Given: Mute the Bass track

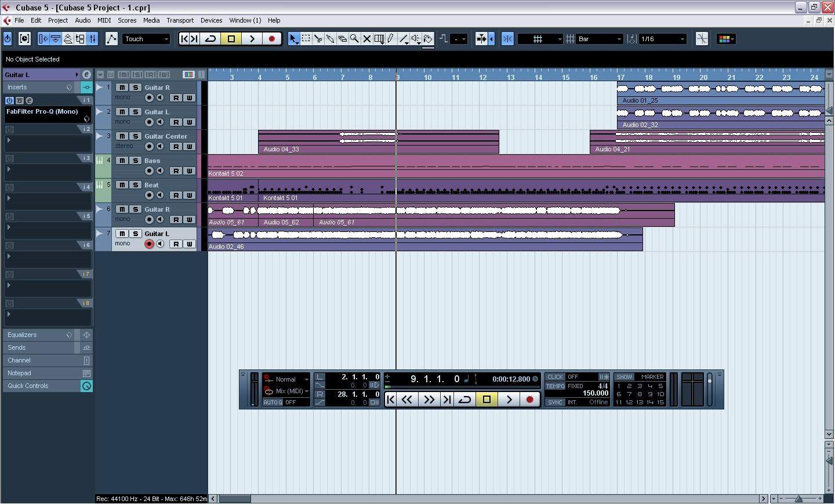Looking at the screenshot, I should point(122,161).
